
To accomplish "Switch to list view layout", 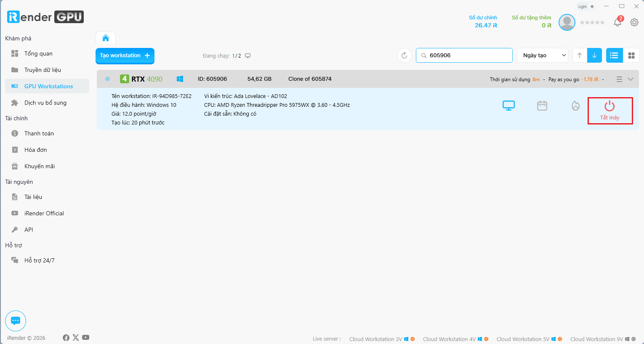I will pos(614,55).
